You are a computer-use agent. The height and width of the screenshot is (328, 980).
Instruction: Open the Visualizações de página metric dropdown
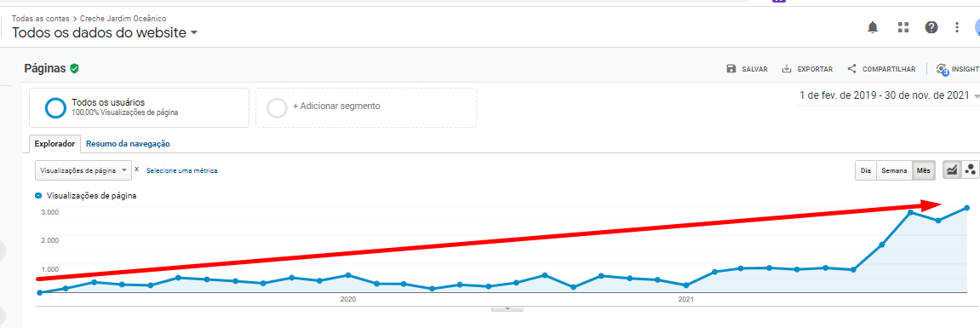(x=83, y=170)
